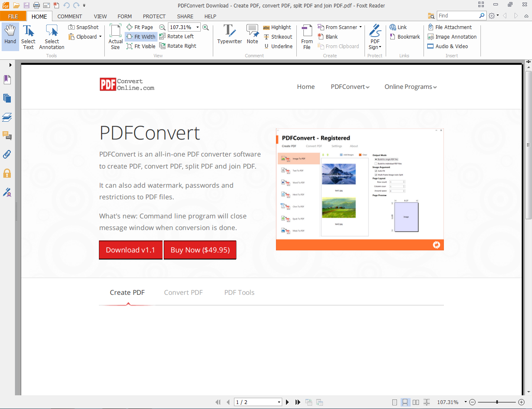Open the HELP ribbon tab
Viewport: 532px width, 409px height.
210,16
